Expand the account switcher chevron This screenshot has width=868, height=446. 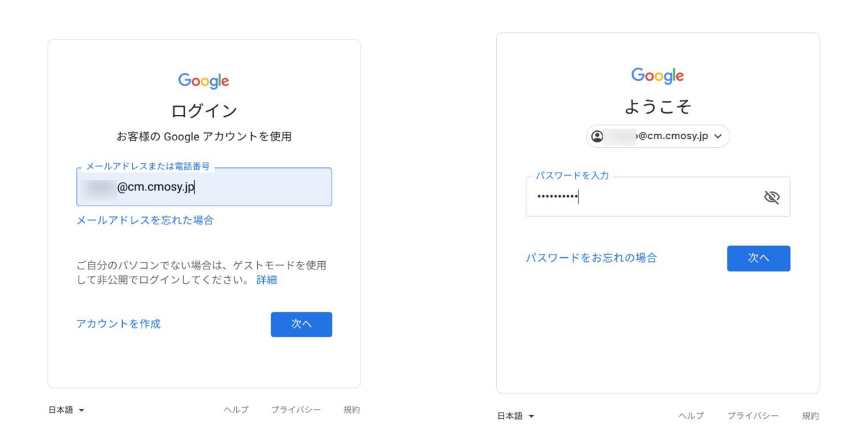(x=719, y=136)
